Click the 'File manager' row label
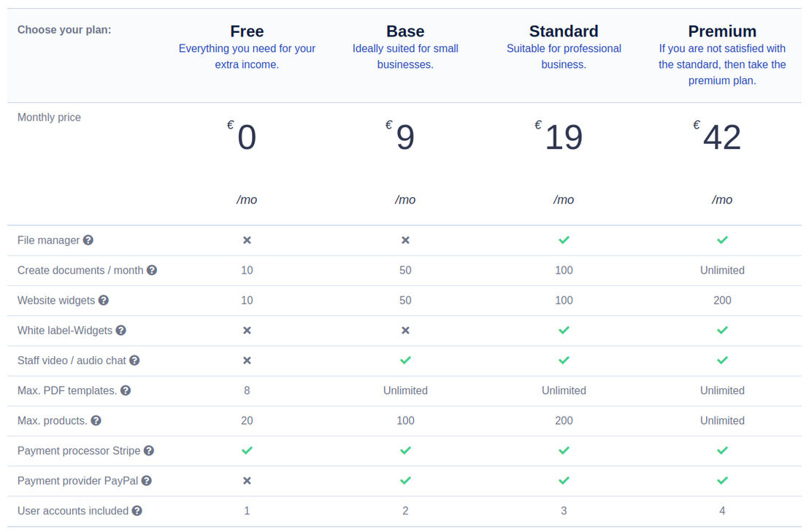This screenshot has width=809, height=532. coord(48,240)
